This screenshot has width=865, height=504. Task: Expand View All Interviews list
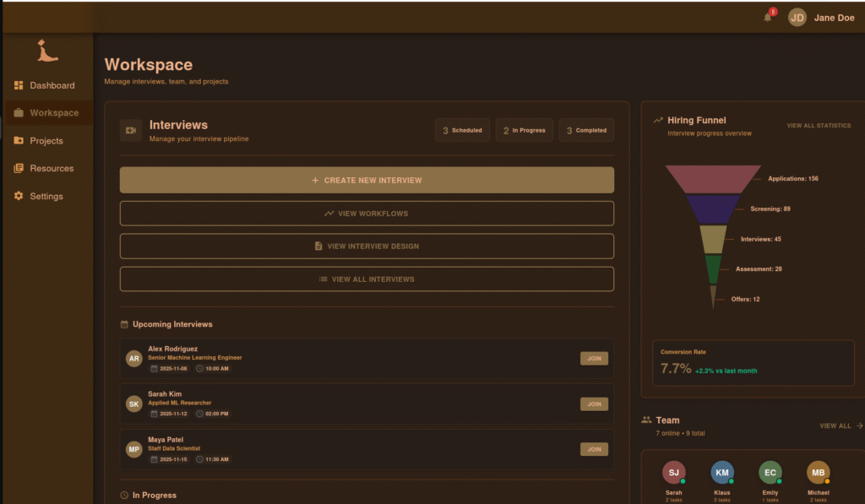367,279
